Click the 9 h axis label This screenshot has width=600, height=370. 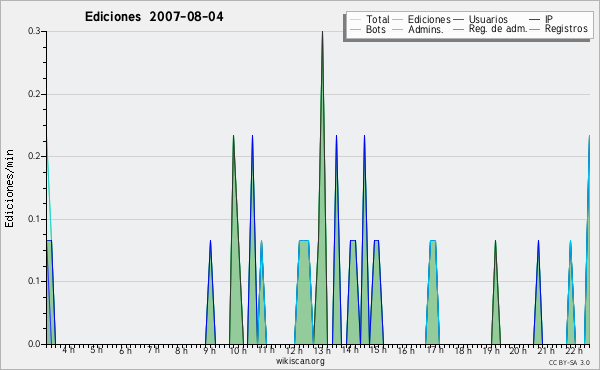(x=209, y=350)
